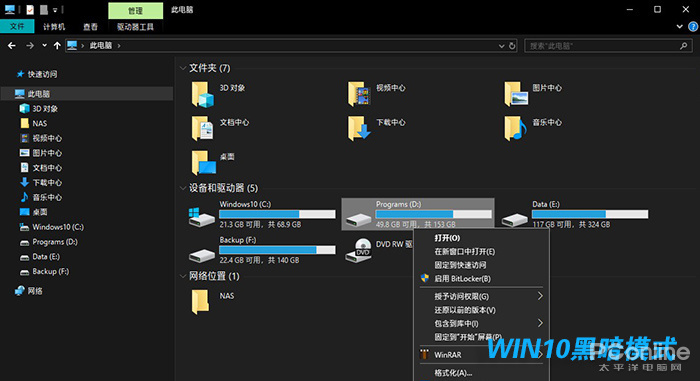Go back with the left arrow
The image size is (700, 381).
coord(12,46)
